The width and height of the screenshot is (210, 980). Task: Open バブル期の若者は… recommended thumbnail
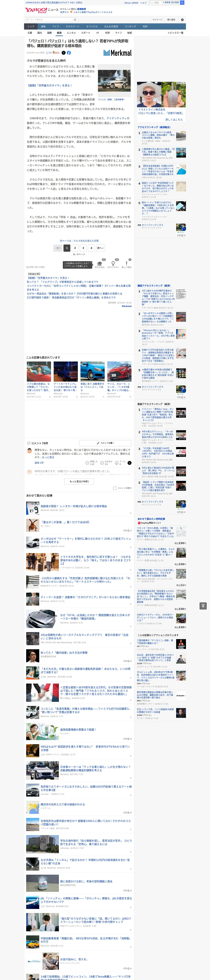pos(39,371)
